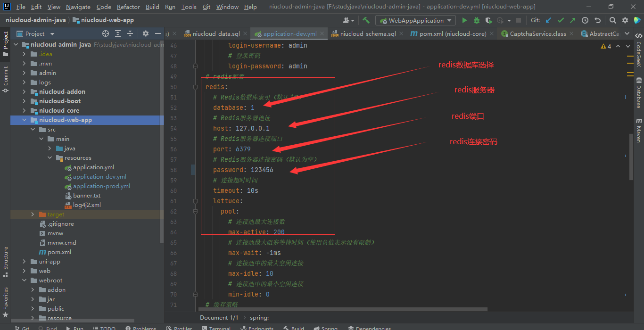The image size is (644, 330).
Task: Expand the niucloud-core module folder
Action: click(25, 110)
